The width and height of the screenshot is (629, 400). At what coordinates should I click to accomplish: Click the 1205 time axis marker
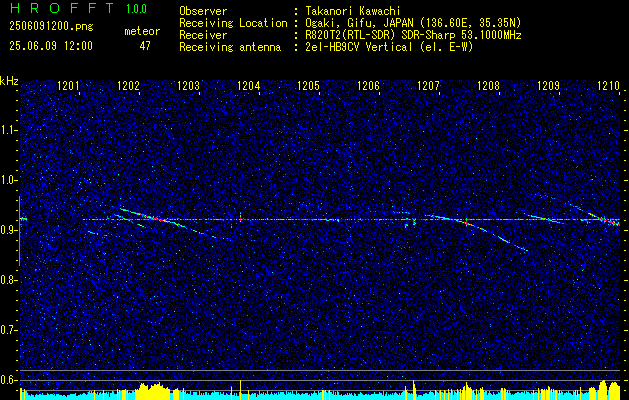(x=308, y=86)
